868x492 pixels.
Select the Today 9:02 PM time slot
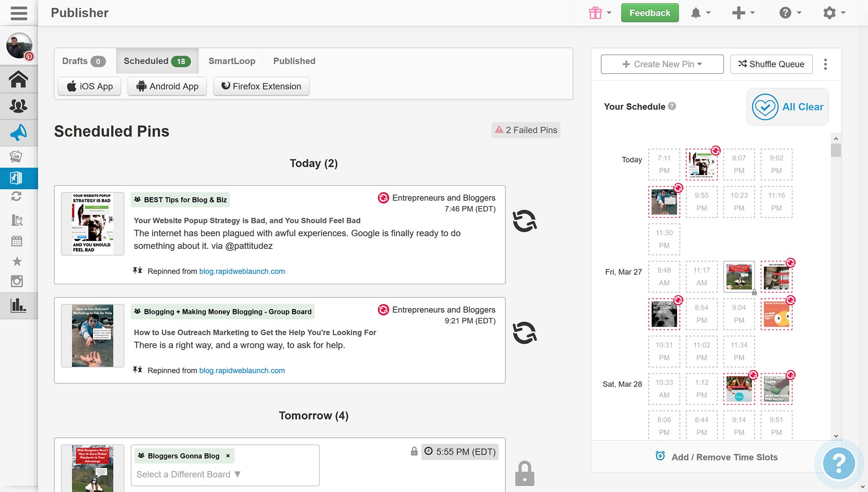pos(777,164)
